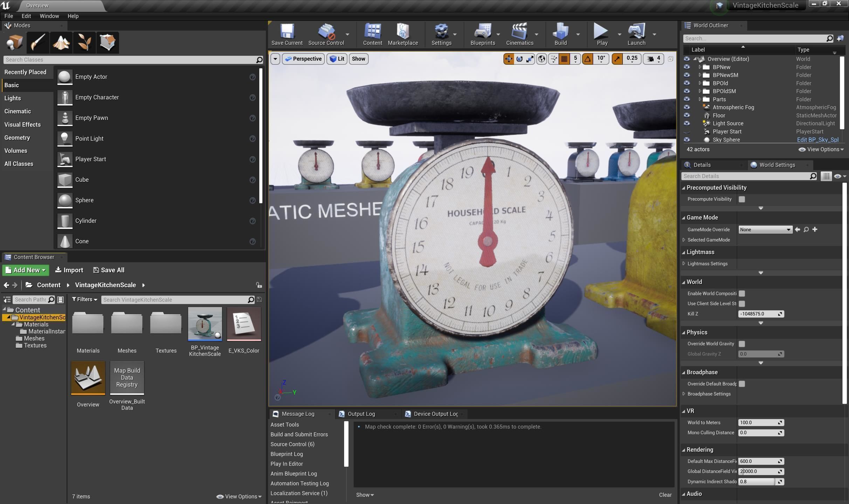
Task: Select rotate gizmo in viewport toolbar
Action: tap(519, 59)
